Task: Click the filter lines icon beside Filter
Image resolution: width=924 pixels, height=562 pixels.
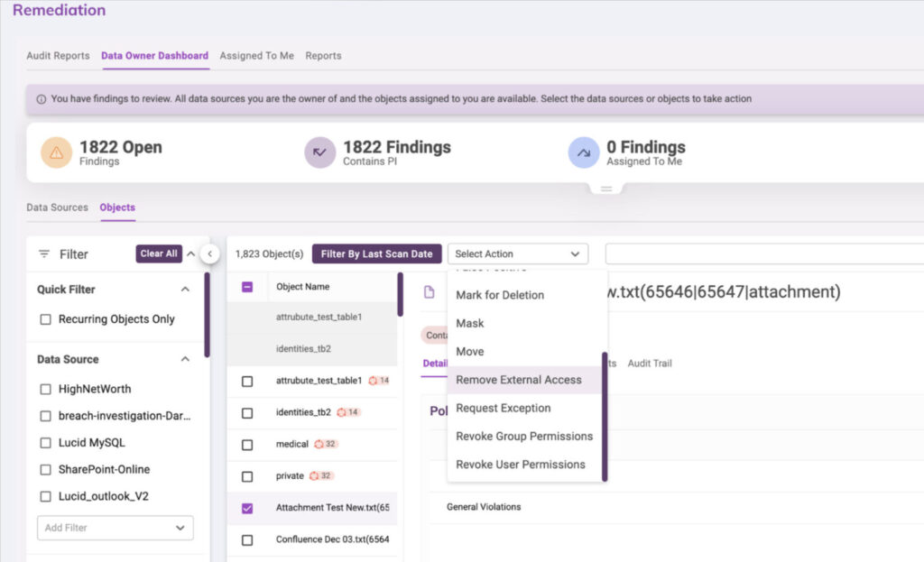Action: (x=44, y=253)
